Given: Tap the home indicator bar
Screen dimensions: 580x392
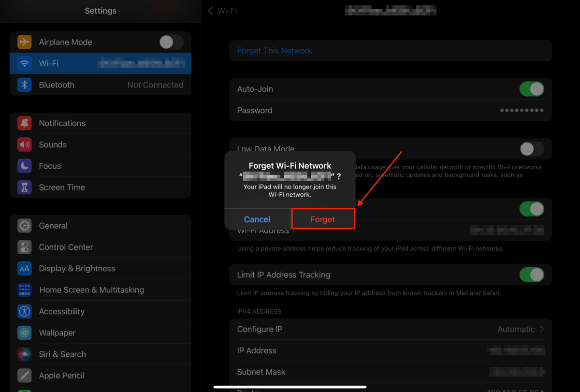Looking at the screenshot, I should coord(290,387).
